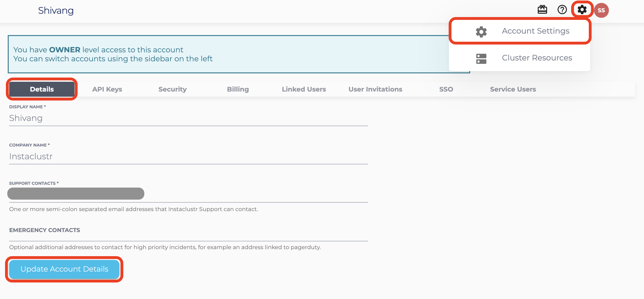Switch to the API Keys tab
Image resolution: width=644 pixels, height=299 pixels.
click(x=107, y=89)
